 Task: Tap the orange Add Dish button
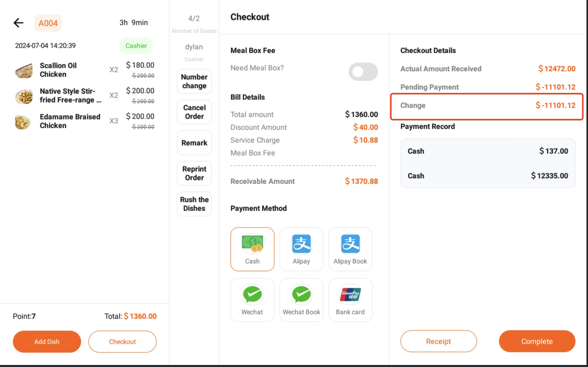pyautogui.click(x=47, y=341)
